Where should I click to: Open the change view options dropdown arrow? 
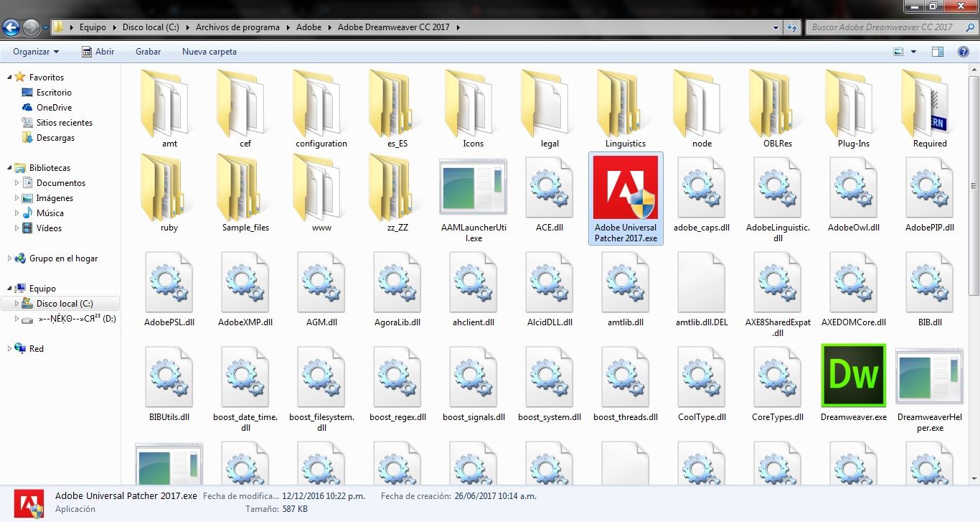[913, 52]
